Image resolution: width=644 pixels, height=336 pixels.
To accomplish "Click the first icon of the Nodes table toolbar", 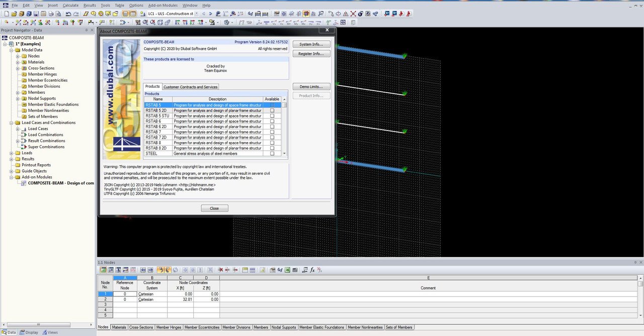I will [103, 270].
